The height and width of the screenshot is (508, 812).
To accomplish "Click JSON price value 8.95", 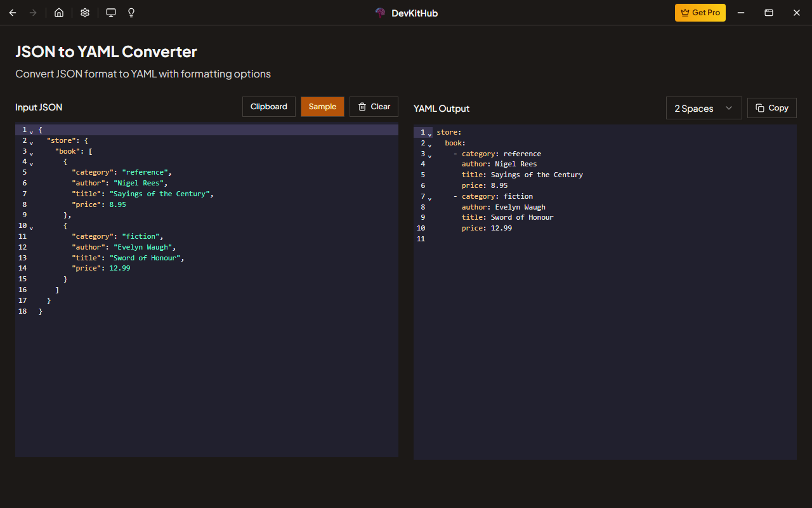I will [x=117, y=204].
